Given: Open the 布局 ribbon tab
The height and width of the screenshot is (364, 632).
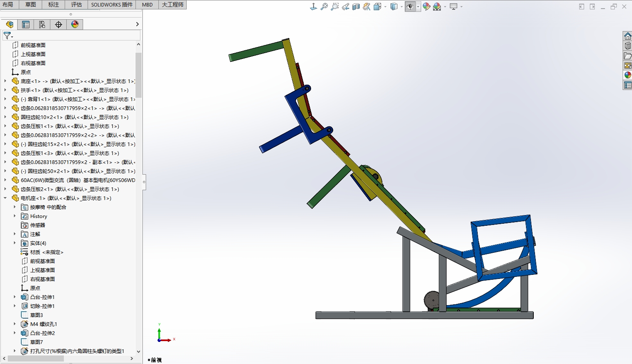Looking at the screenshot, I should pyautogui.click(x=8, y=4).
